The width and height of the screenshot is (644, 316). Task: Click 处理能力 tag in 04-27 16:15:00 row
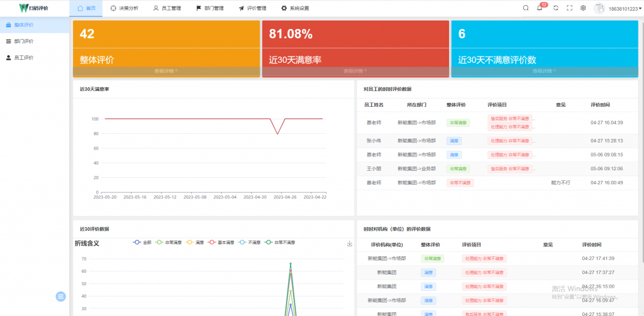(484, 286)
